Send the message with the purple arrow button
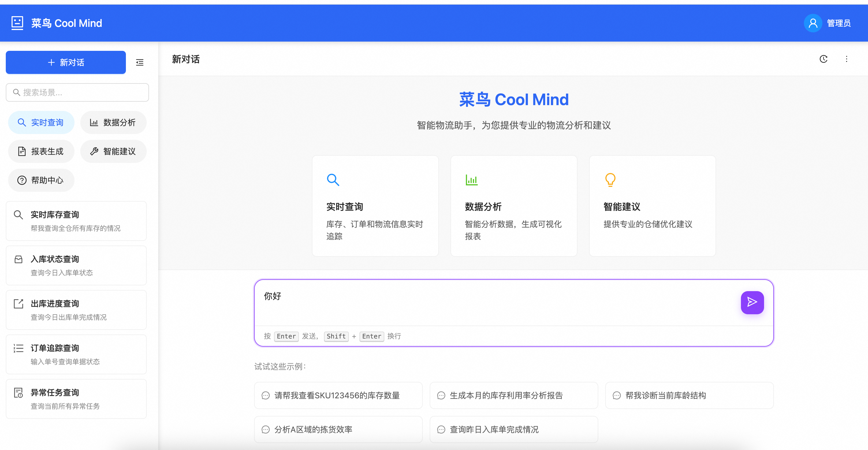 (x=752, y=302)
